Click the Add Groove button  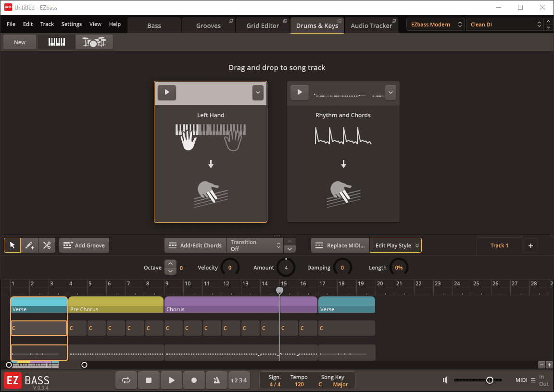[84, 245]
